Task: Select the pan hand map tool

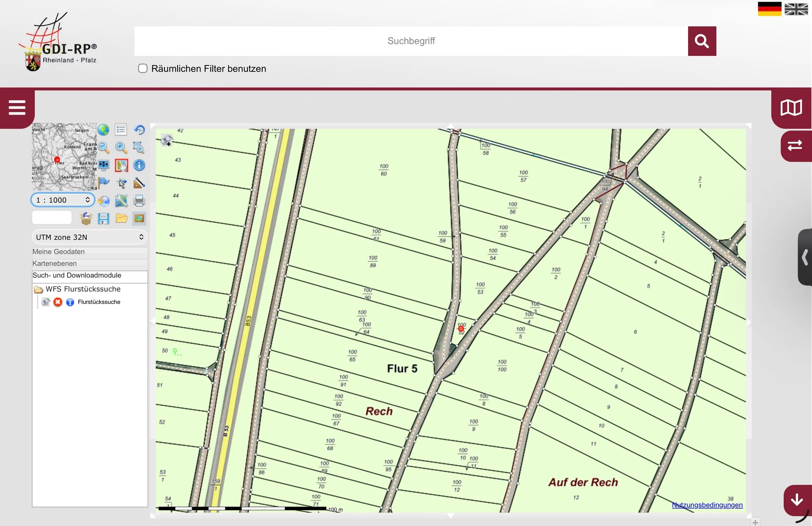Action: [x=121, y=165]
